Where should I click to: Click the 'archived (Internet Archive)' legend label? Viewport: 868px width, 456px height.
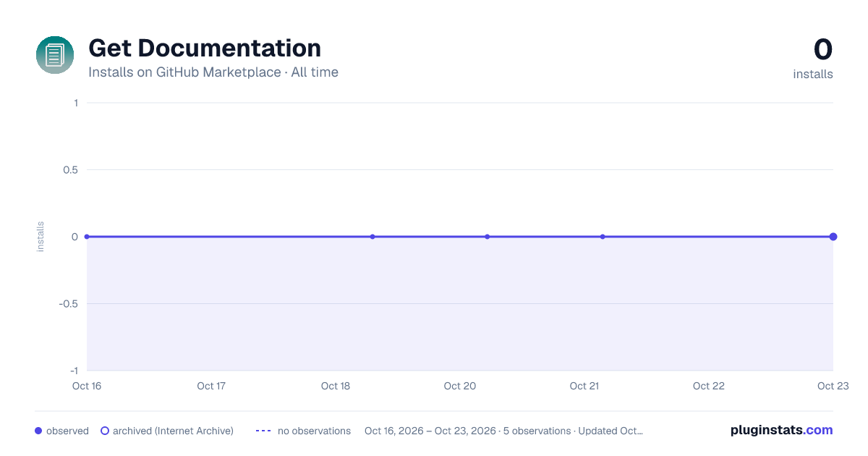173,431
